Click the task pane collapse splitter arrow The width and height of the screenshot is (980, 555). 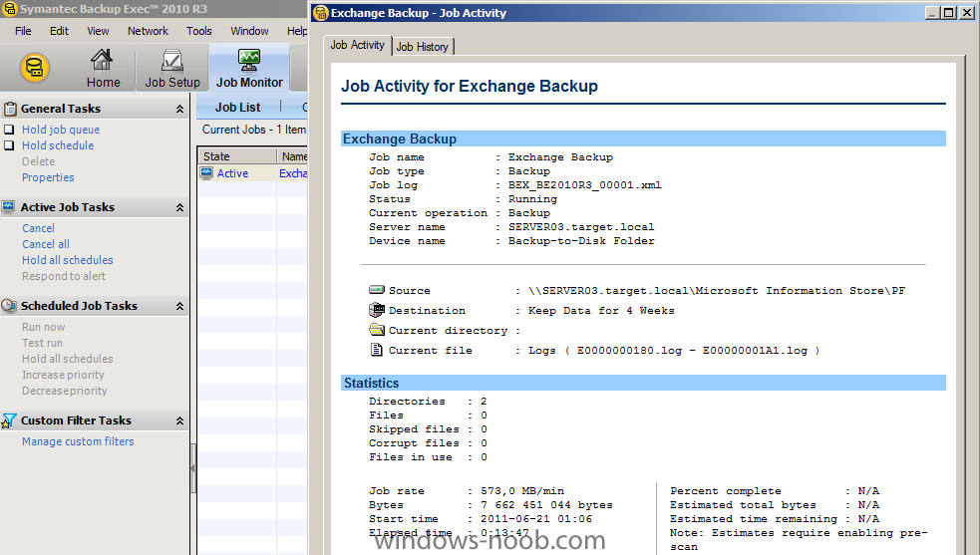(192, 467)
